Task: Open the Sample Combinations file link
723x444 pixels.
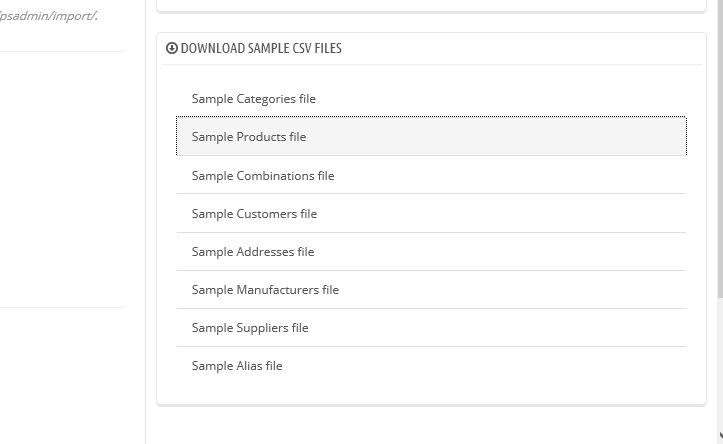Action: [x=263, y=175]
